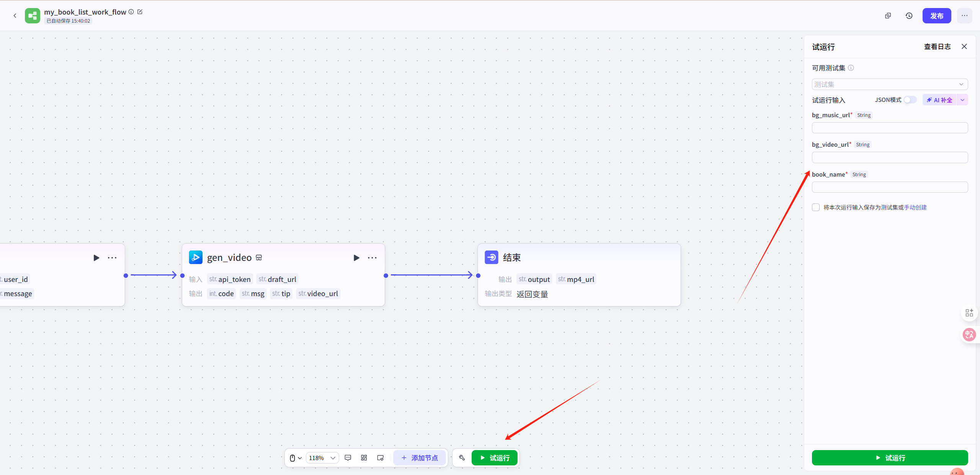
Task: Click the add comment icon in bottom toolbar
Action: coord(348,458)
